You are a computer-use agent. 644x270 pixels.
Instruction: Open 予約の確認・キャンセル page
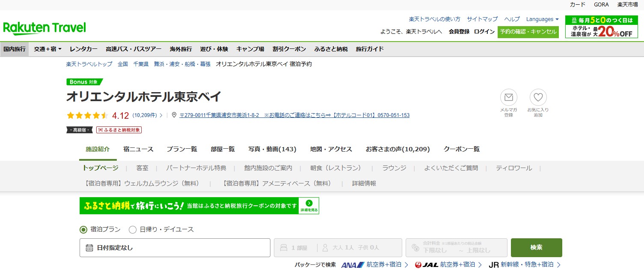(528, 32)
